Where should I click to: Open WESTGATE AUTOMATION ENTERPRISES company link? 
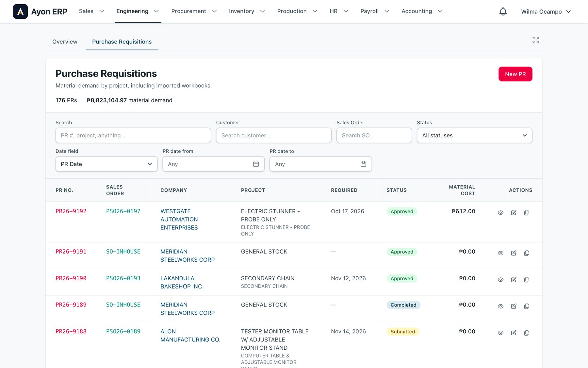[x=179, y=219]
